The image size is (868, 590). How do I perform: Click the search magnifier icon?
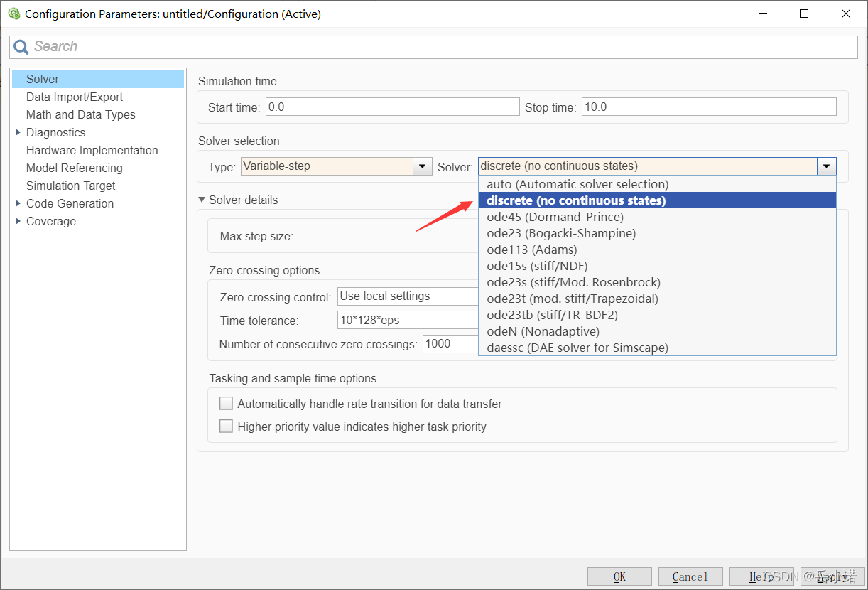pos(21,47)
